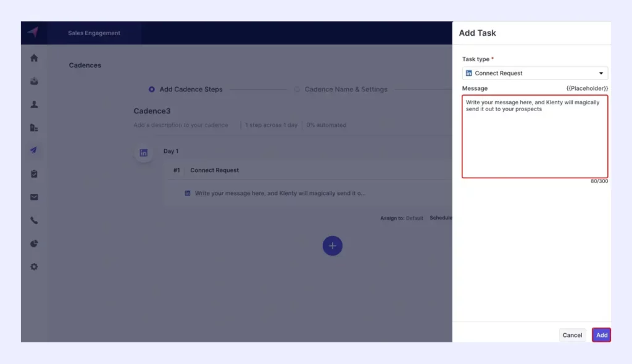
Task: Click the LinkedIn icon in Task type field
Action: click(x=469, y=73)
